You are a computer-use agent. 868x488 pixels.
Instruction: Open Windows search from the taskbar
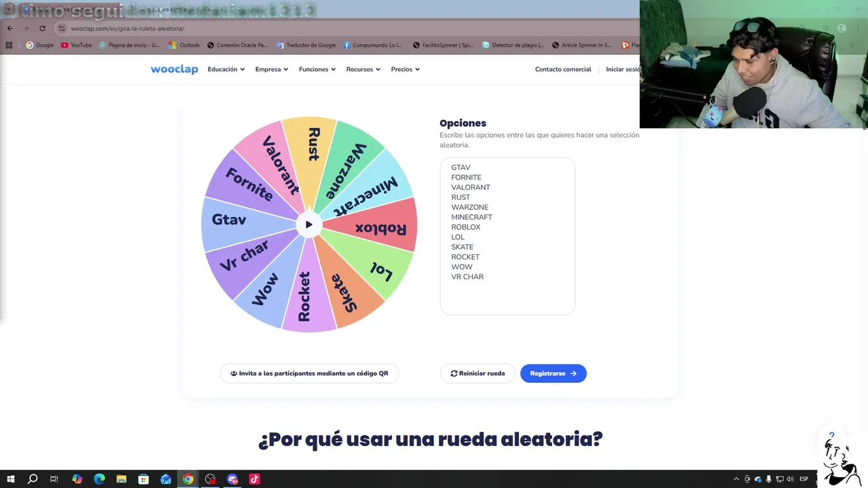[x=33, y=479]
